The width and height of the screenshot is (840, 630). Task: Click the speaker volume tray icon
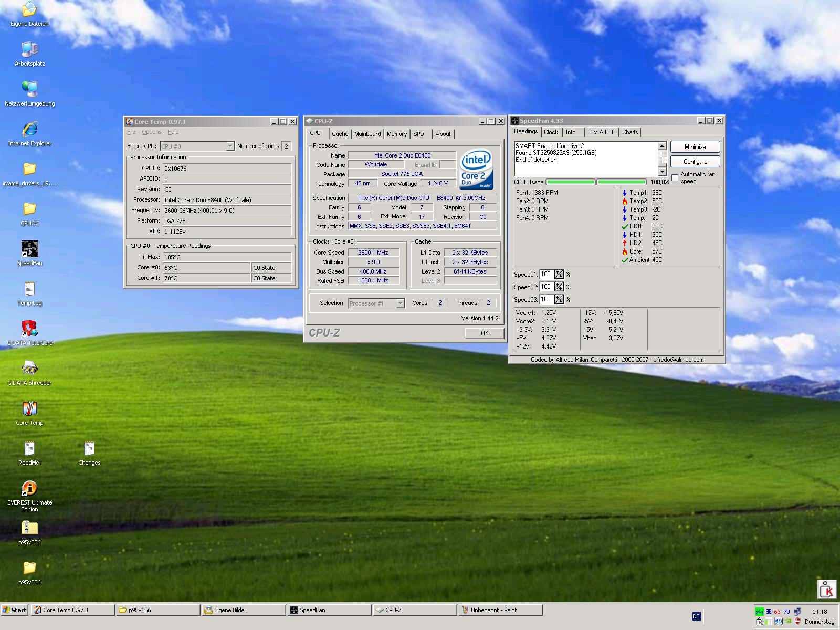(x=779, y=621)
